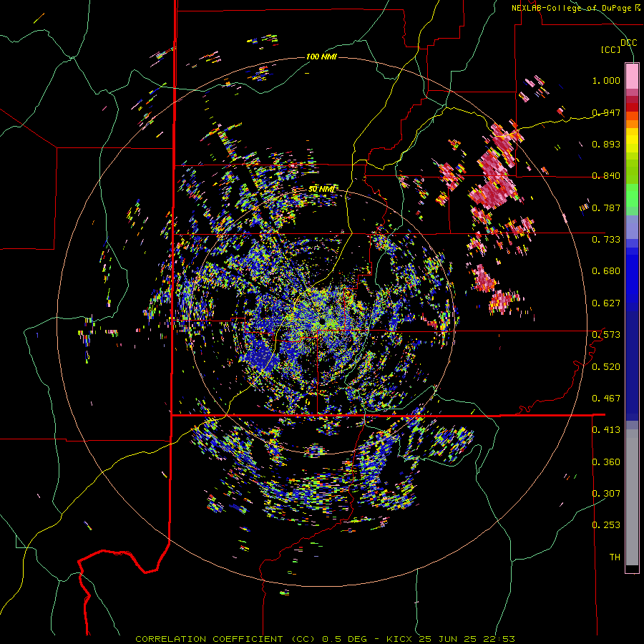This screenshot has height=644, width=644.
Task: Select the 0.893 scale value
Action: (x=606, y=144)
